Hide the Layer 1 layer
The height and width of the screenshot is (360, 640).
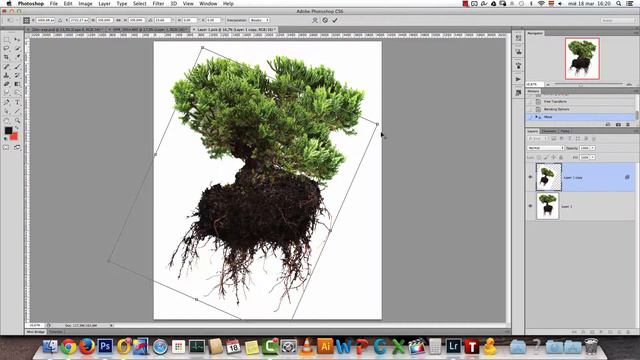(530, 206)
